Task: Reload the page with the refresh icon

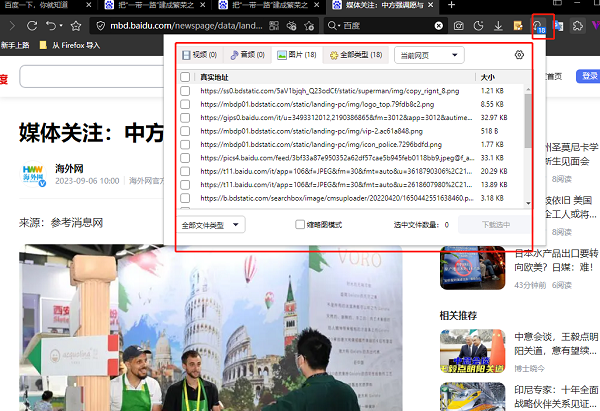Action: 32,26
